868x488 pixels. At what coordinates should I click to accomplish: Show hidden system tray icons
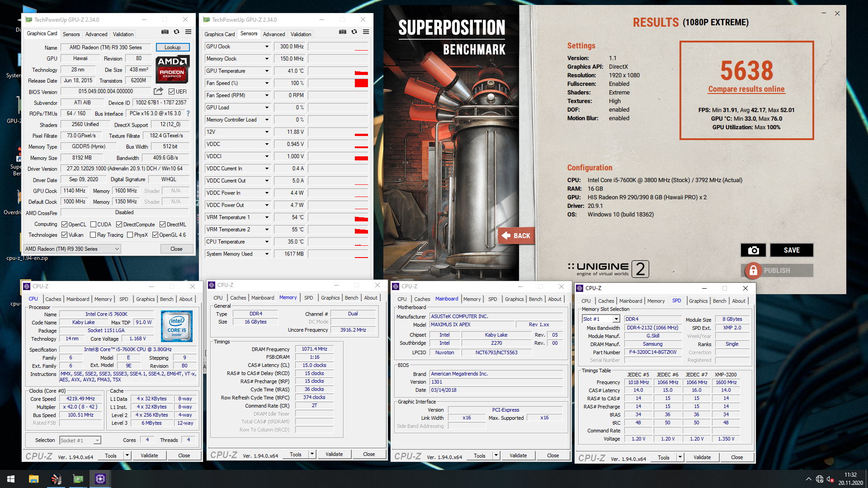pos(808,479)
